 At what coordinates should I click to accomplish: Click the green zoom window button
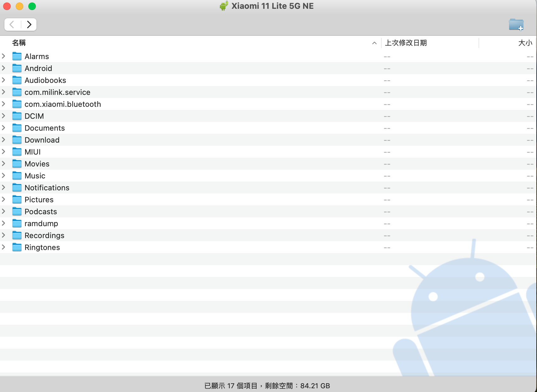coord(32,6)
